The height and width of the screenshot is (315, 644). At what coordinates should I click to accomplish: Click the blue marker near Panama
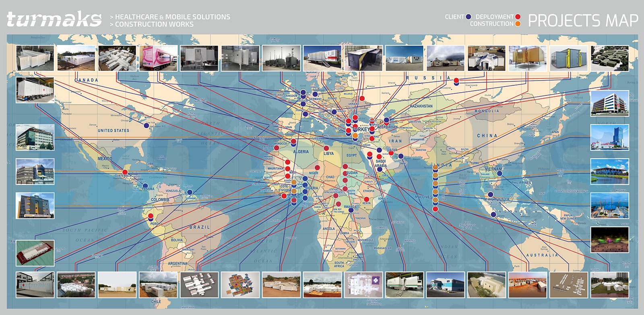pos(146,186)
